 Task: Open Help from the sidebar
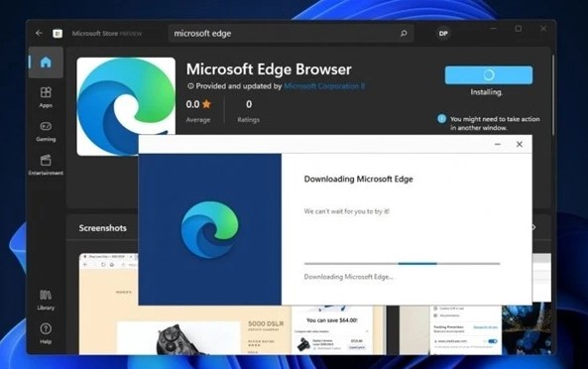pyautogui.click(x=46, y=333)
